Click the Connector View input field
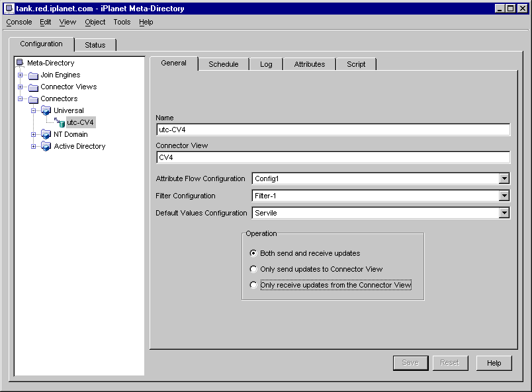The height and width of the screenshot is (392, 532). point(333,157)
